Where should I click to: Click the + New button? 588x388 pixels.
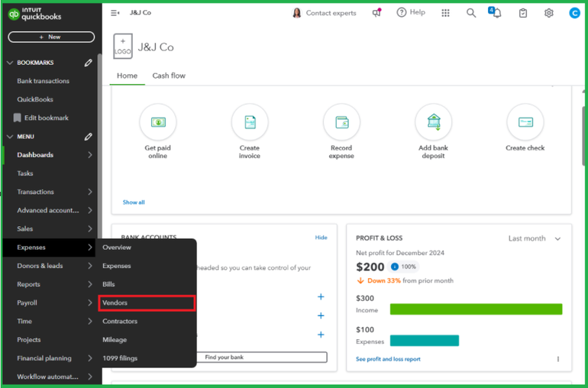tap(51, 37)
